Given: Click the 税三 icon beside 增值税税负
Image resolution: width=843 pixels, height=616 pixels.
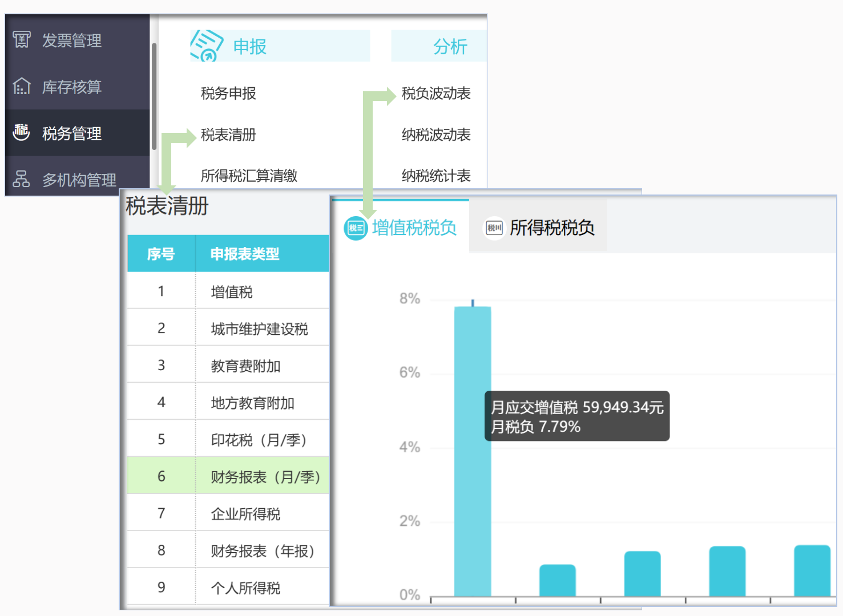Looking at the screenshot, I should [355, 228].
